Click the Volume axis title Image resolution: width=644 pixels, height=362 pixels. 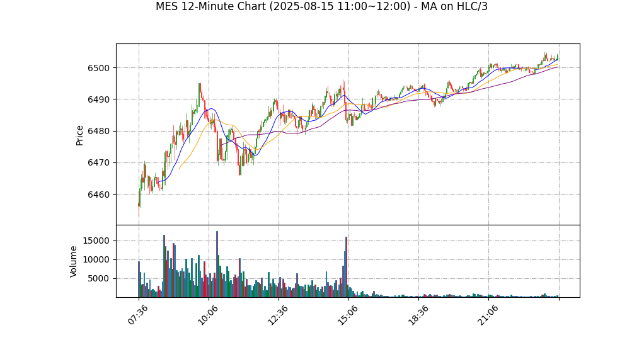(x=73, y=261)
